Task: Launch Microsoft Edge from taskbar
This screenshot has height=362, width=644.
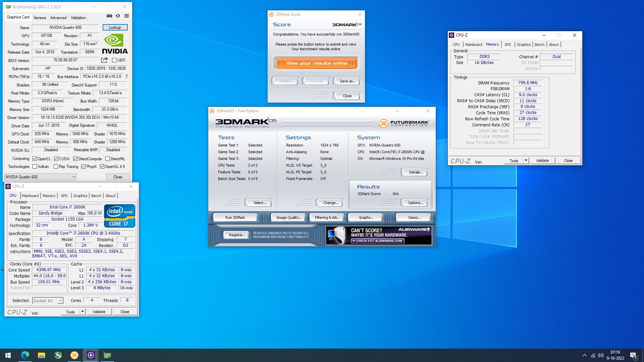Action: click(x=25, y=355)
